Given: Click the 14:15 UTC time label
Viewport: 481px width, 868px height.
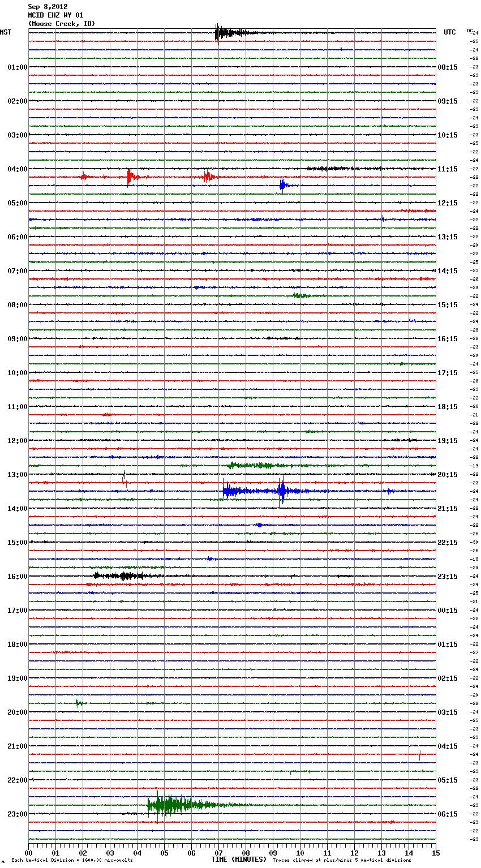Looking at the screenshot, I should (448, 271).
